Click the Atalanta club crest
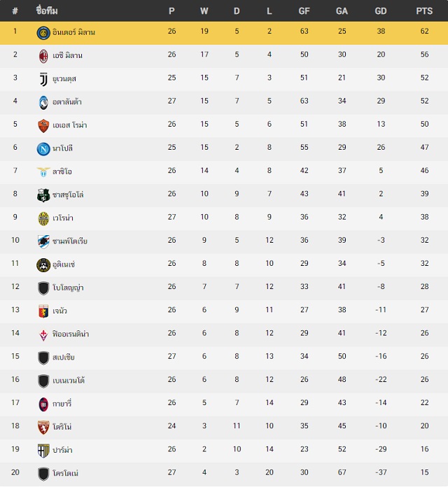Viewport: 448px width, 487px height. (43, 102)
